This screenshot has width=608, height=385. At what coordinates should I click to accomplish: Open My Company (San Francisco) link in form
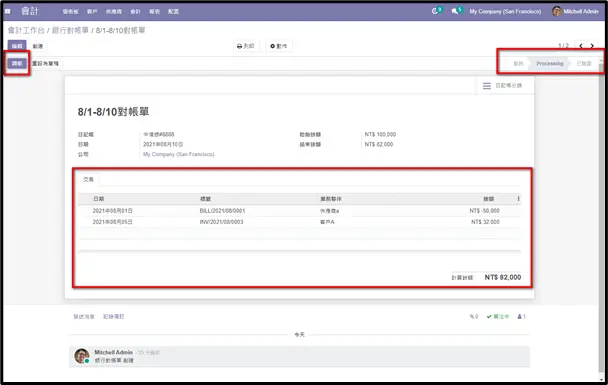178,154
